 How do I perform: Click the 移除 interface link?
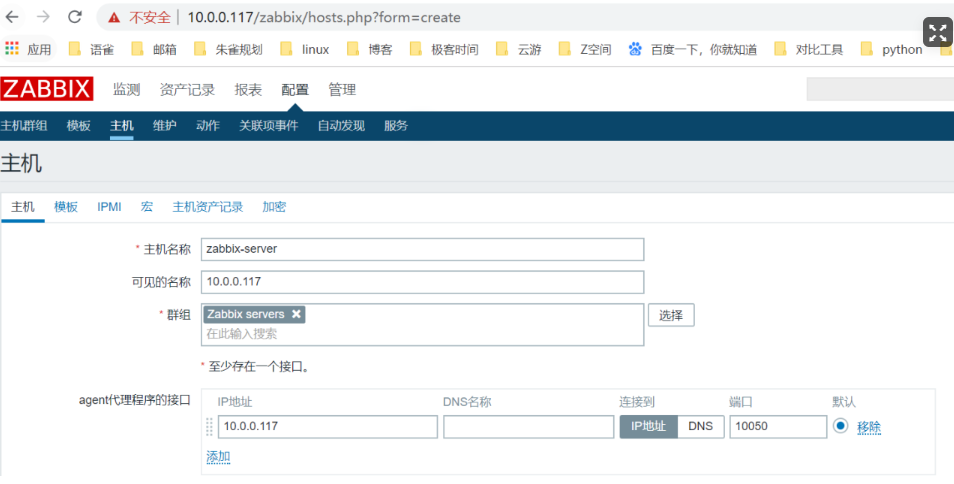(x=869, y=427)
